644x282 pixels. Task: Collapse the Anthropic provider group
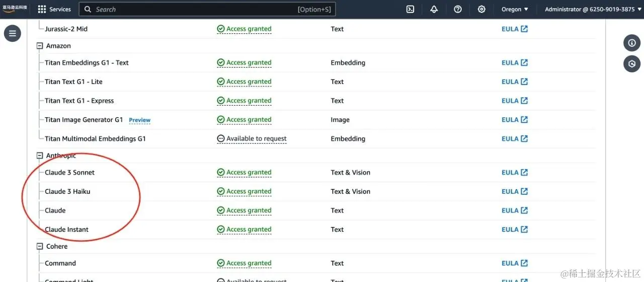pyautogui.click(x=40, y=156)
